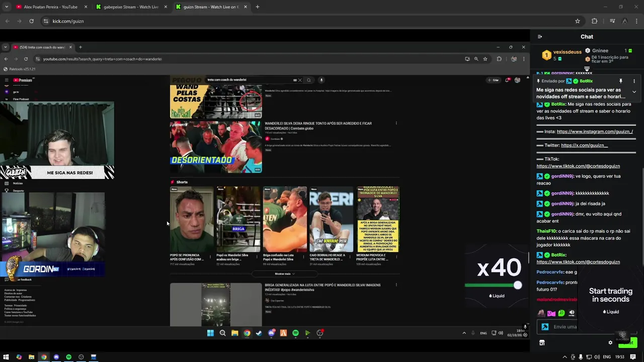The height and width of the screenshot is (362, 644).
Task: Open 'CAIO BORRALHO REAGE' short
Action: pyautogui.click(x=332, y=219)
